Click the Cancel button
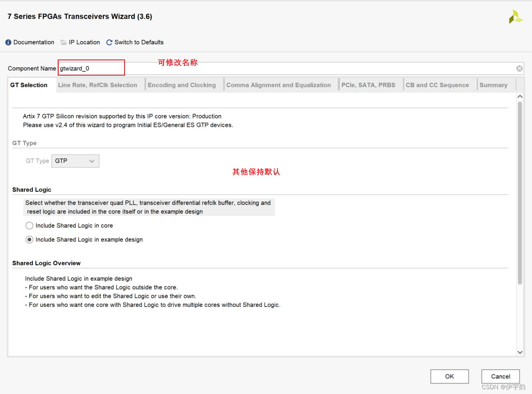The width and height of the screenshot is (532, 394). (501, 377)
